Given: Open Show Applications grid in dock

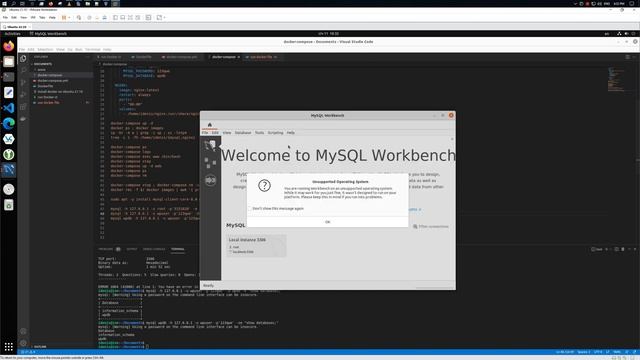Looking at the screenshot, I should 9,347.
